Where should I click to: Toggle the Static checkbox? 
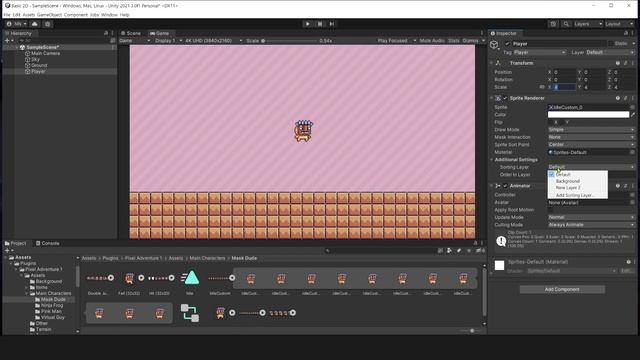pos(611,44)
